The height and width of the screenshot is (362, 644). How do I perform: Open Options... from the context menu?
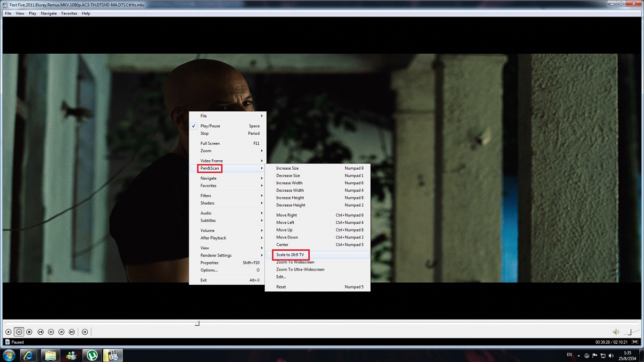(228, 270)
